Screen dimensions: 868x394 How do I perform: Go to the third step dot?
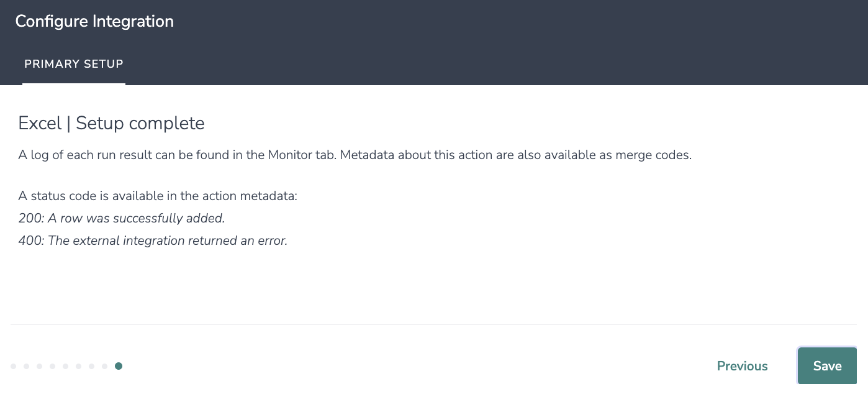tap(40, 366)
